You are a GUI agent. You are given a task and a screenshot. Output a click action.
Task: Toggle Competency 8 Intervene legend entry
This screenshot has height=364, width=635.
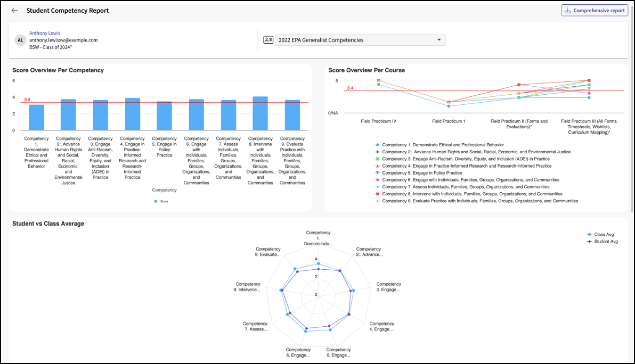(469, 194)
